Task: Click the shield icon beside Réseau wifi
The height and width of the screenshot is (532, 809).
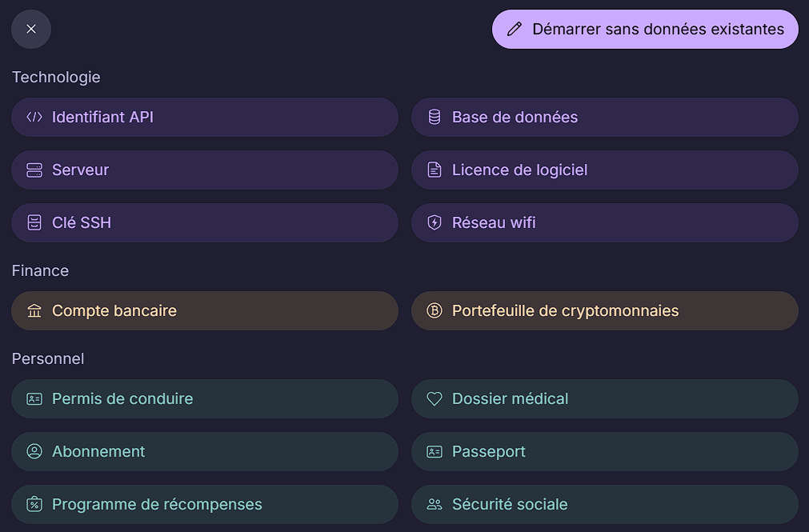Action: (435, 223)
